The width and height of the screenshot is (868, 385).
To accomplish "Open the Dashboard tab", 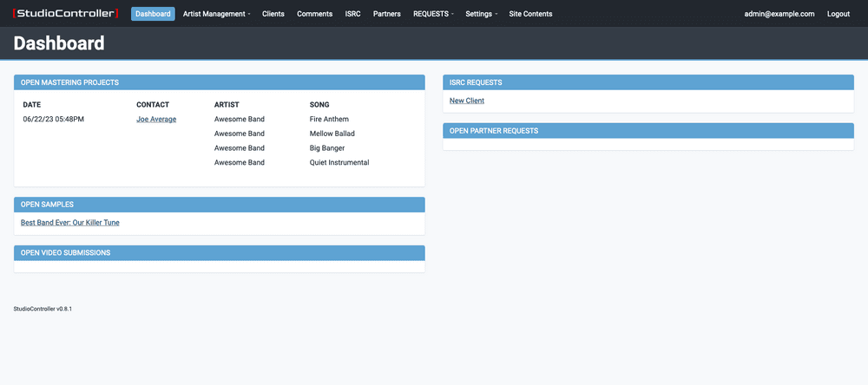I will click(x=153, y=14).
